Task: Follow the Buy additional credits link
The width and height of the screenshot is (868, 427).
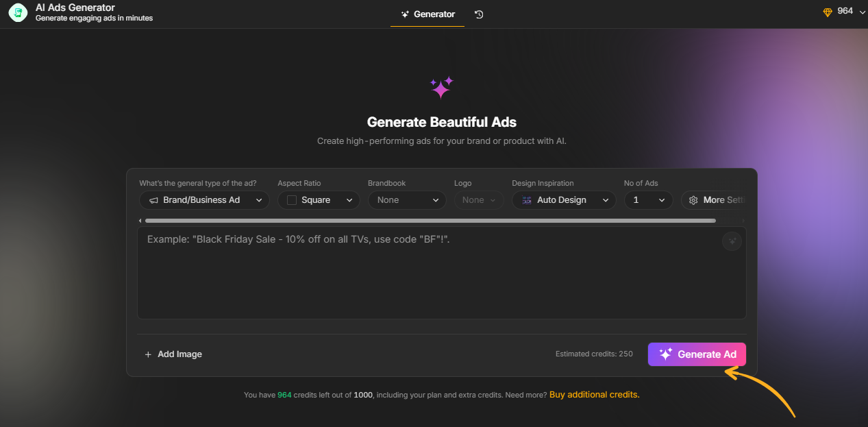Action: point(595,395)
